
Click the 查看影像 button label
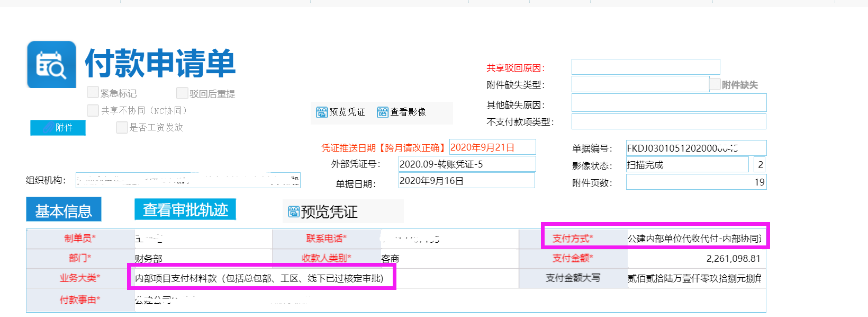tap(408, 112)
